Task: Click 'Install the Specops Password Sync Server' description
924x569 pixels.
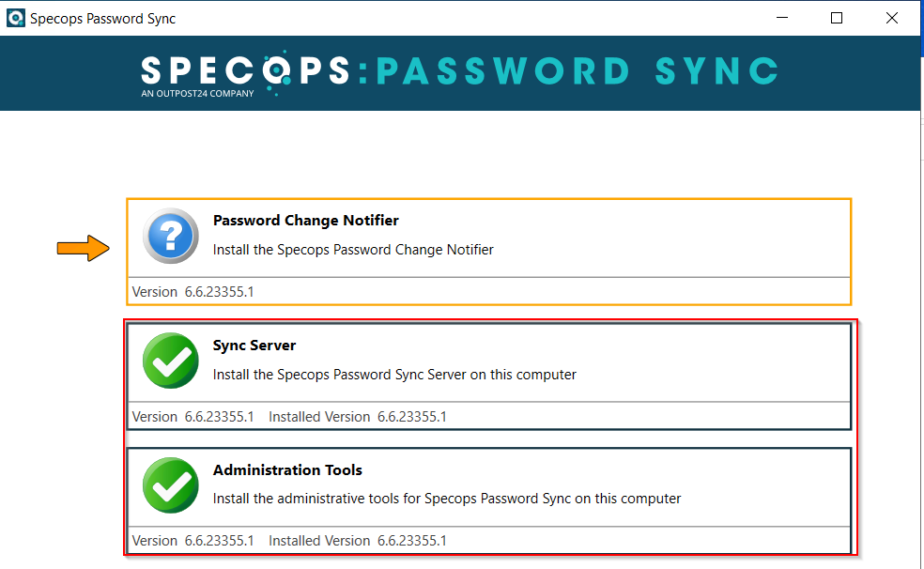Action: pos(394,375)
